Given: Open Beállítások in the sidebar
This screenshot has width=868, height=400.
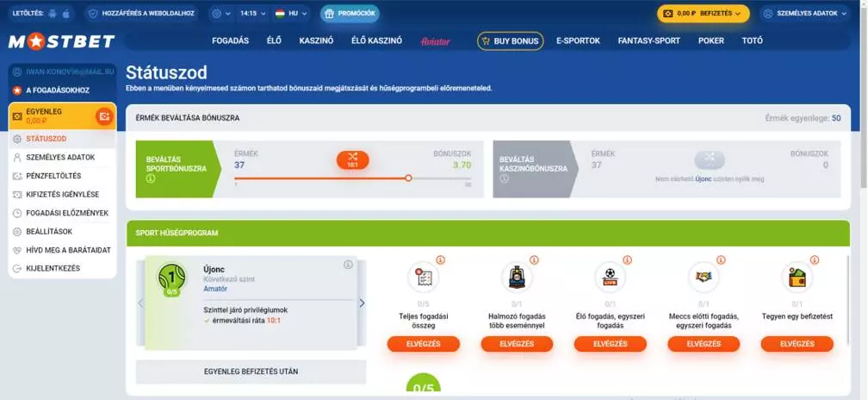Looking at the screenshot, I should (62, 232).
